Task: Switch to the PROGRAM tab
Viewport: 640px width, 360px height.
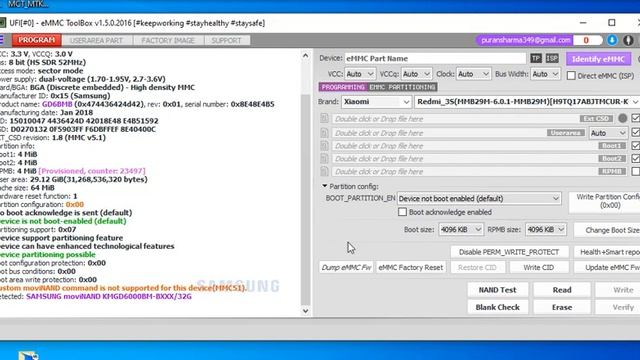Action: [x=36, y=40]
